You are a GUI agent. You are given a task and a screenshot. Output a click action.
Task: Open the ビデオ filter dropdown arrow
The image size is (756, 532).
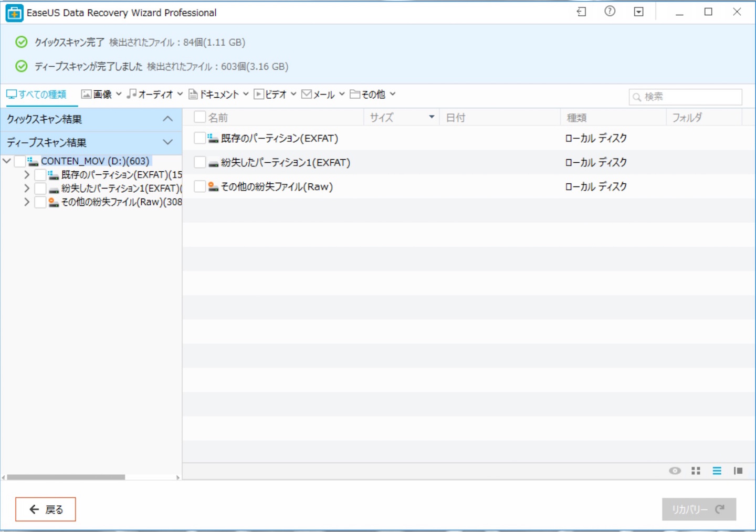(293, 94)
